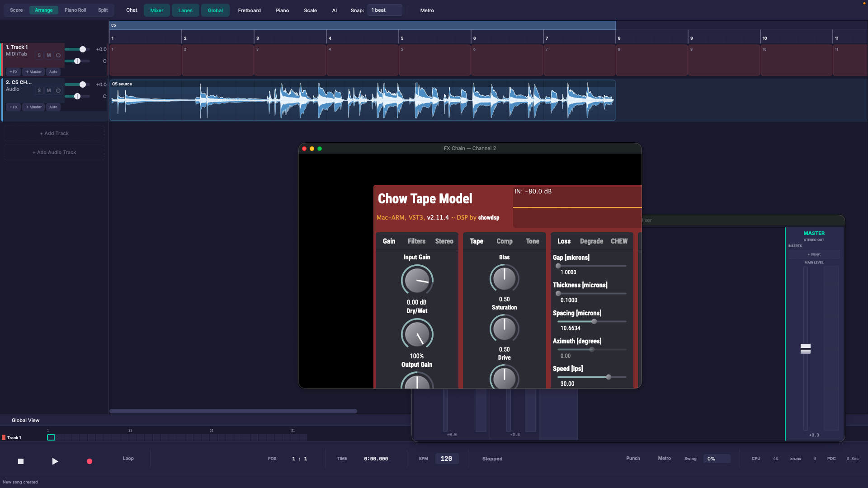Mute the C5 CH audio track
This screenshot has height=488, width=868.
click(49, 90)
